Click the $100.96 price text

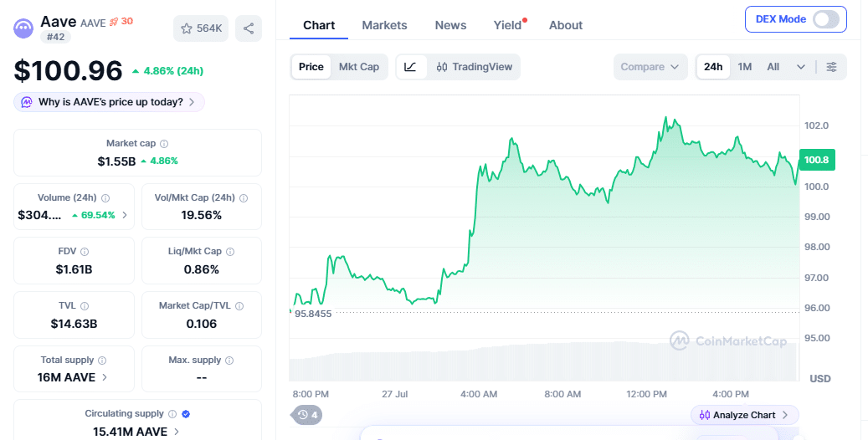pos(68,71)
